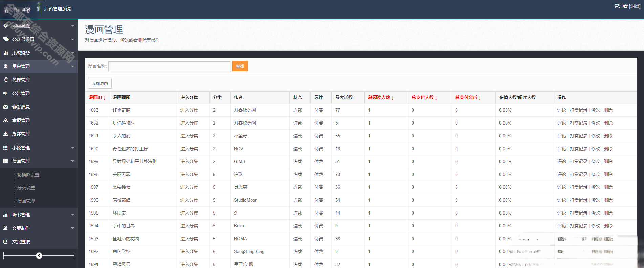Click the speaker icon beside 公告管理
The image size is (644, 268).
coord(5,93)
